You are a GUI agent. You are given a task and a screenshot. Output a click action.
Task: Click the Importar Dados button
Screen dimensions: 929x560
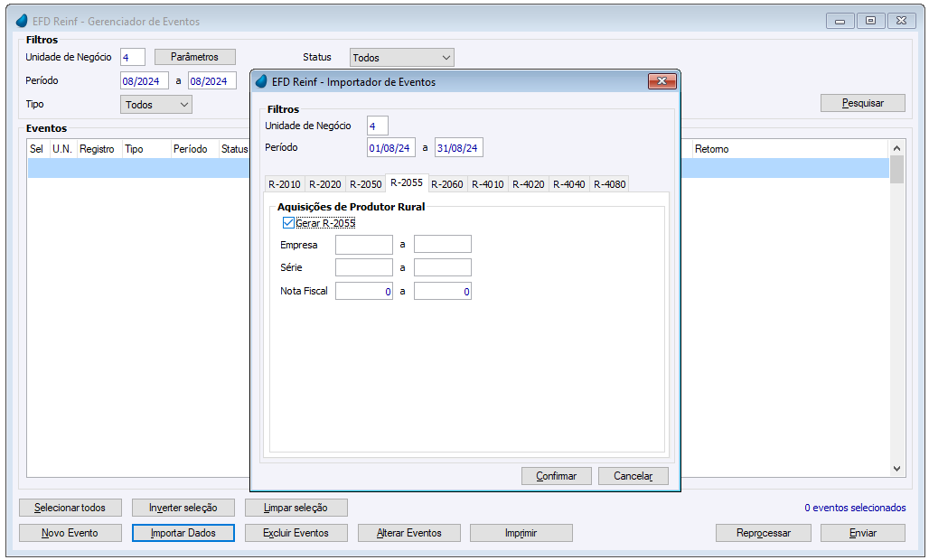(x=183, y=533)
